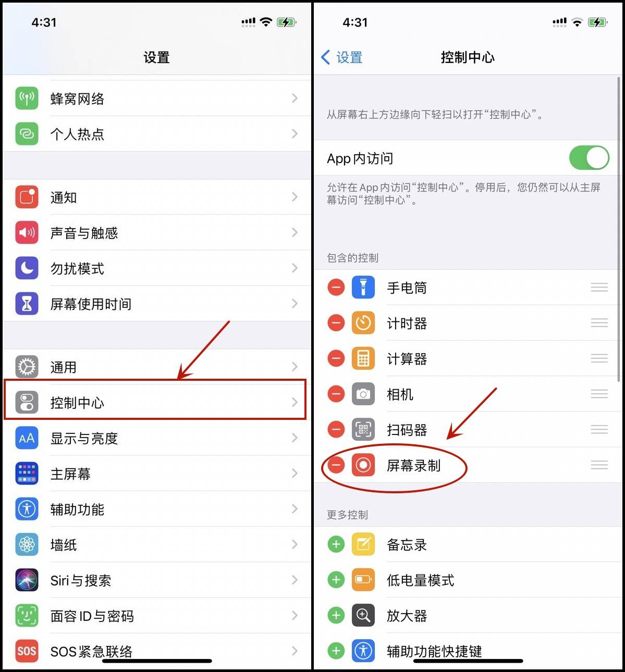Remove 屏幕录制 with its red minus button
Screen dimensions: 625x672
[x=336, y=465]
